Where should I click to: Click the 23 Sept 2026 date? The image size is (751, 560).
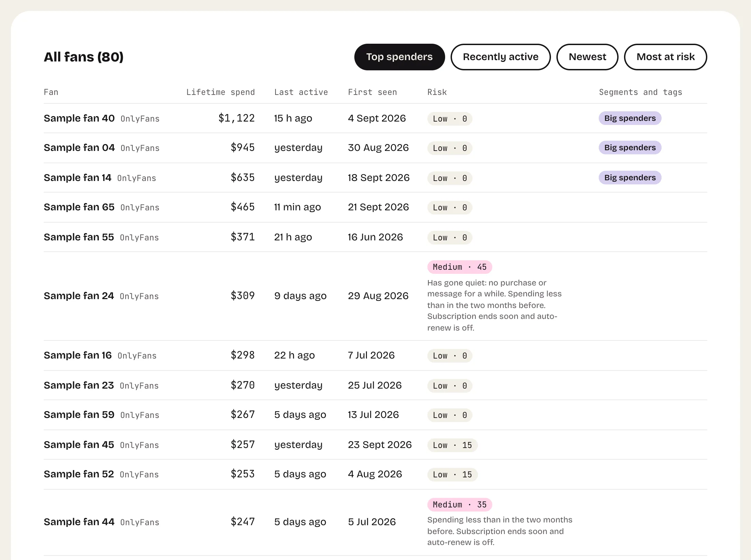point(380,445)
